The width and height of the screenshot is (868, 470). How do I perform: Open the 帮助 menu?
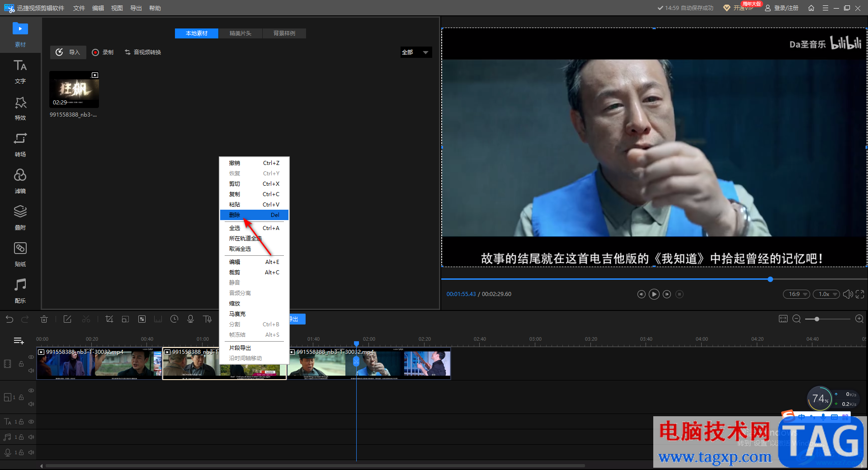[155, 8]
